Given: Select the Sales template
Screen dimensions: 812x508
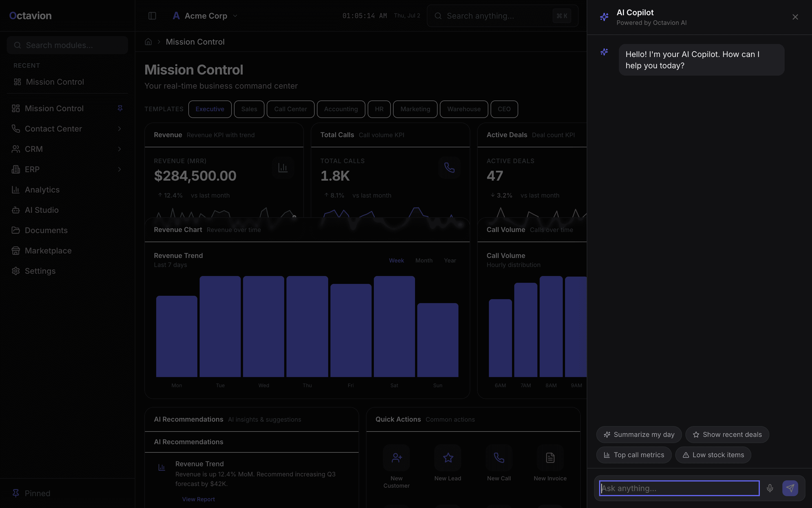Looking at the screenshot, I should (249, 109).
